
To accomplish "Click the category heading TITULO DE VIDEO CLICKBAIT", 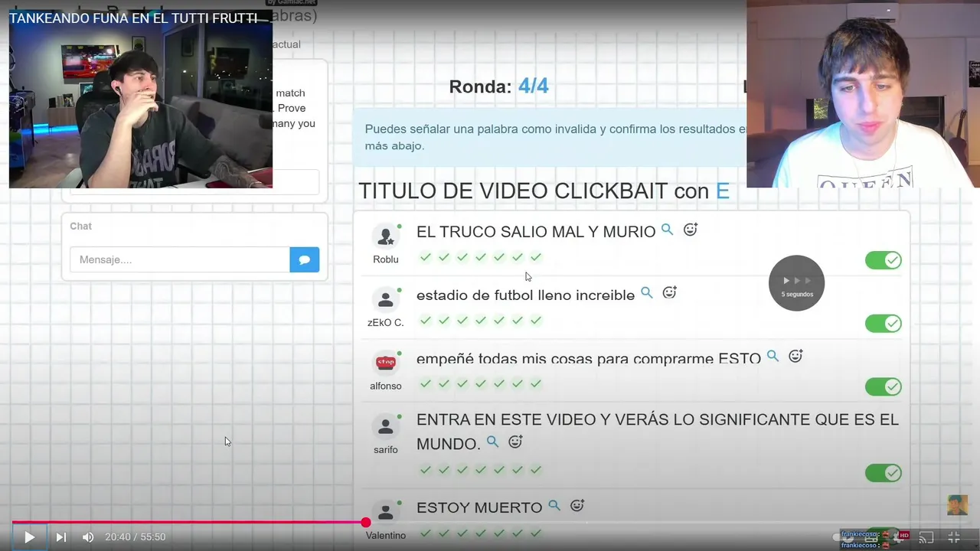I will click(x=544, y=191).
